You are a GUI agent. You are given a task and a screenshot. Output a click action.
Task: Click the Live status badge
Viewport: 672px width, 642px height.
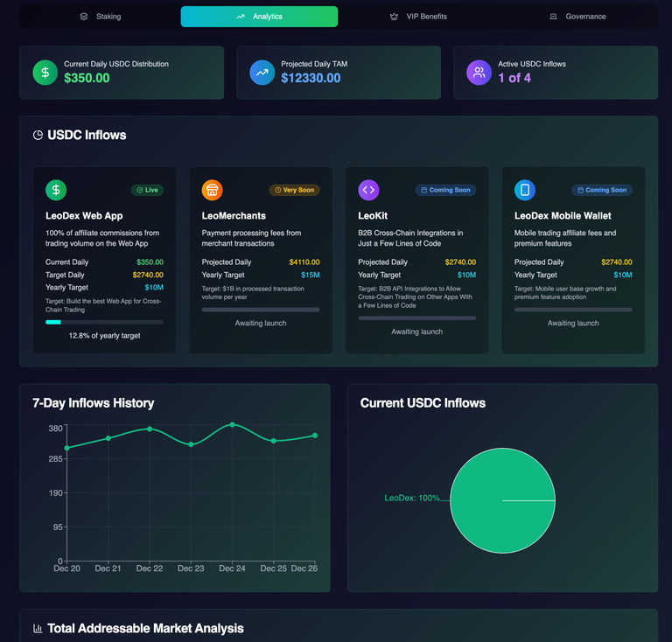(x=147, y=190)
